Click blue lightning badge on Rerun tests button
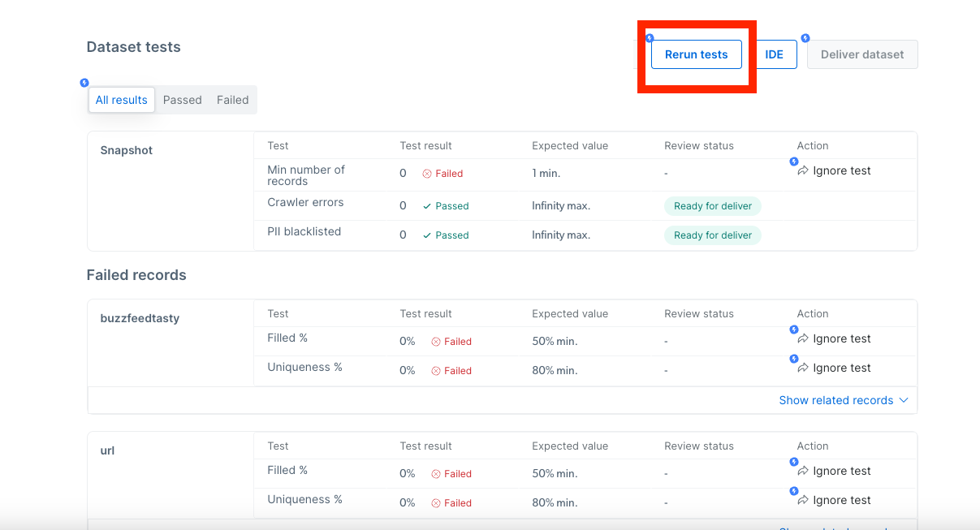Viewport: 980px width, 530px height. (x=650, y=38)
